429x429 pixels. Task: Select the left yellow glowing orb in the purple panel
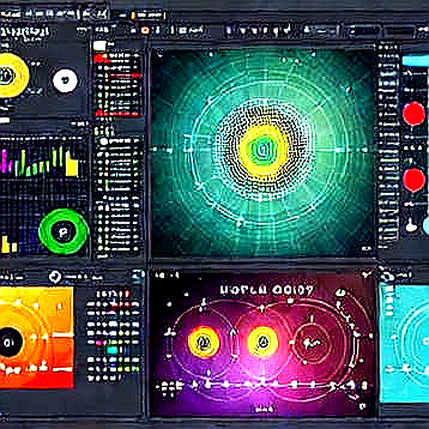[204, 342]
